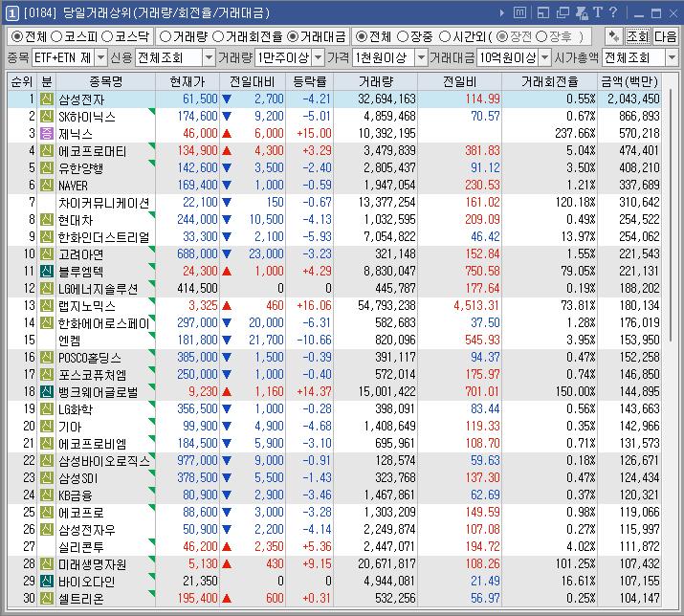
Task: Open the 가격 1천원이상 dropdown
Action: tap(421, 57)
